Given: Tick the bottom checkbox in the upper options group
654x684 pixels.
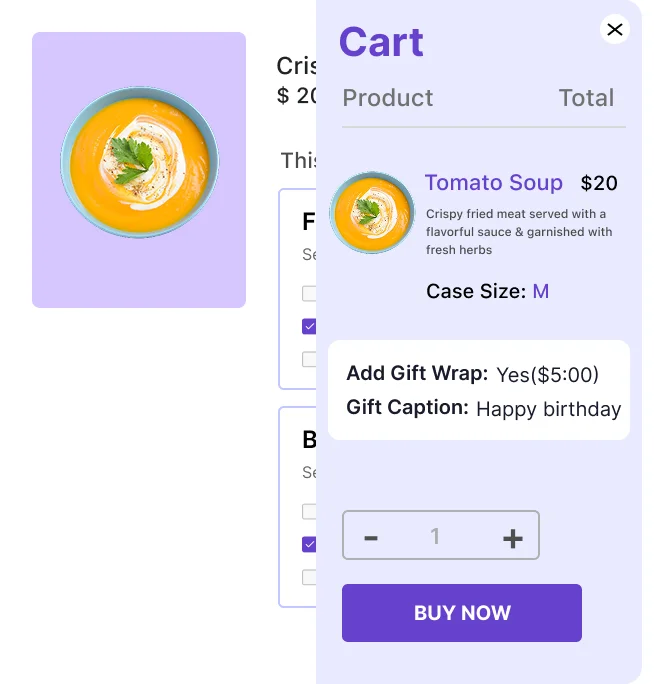Looking at the screenshot, I should (x=309, y=359).
